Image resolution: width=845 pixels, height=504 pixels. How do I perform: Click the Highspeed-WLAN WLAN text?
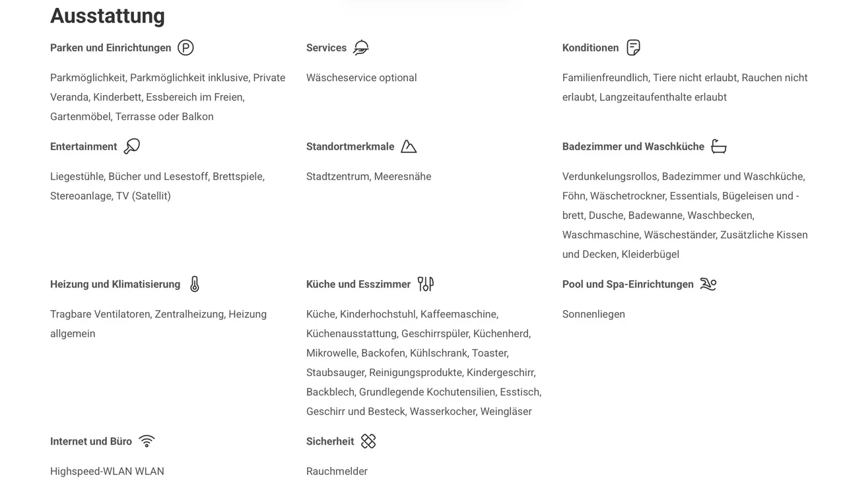click(107, 472)
